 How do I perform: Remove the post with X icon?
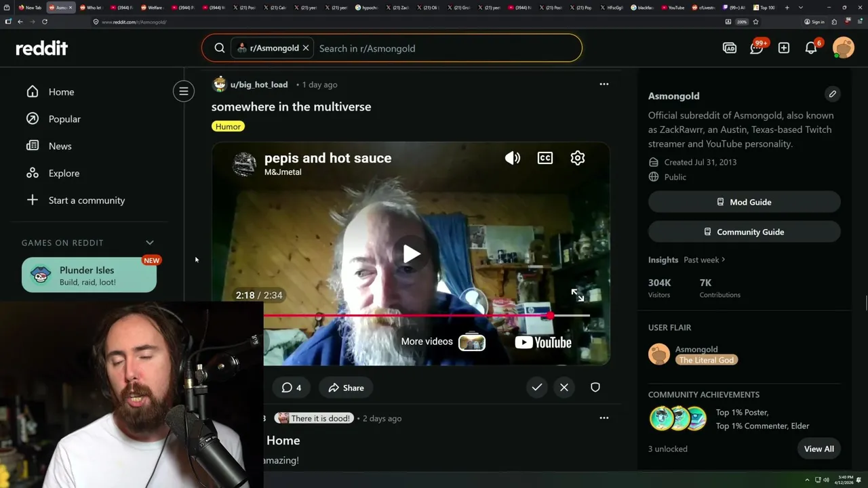[x=564, y=387]
